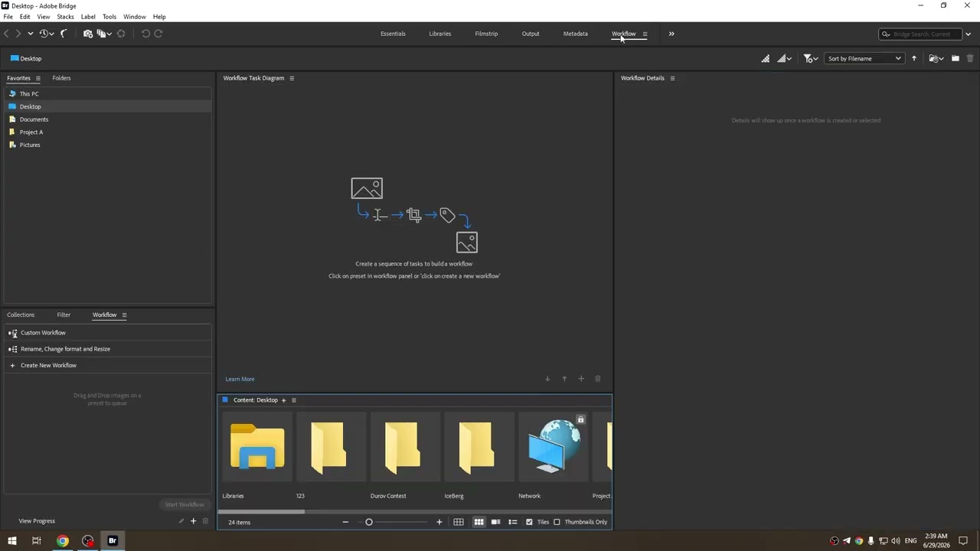
Task: Click View Progress
Action: tap(37, 521)
